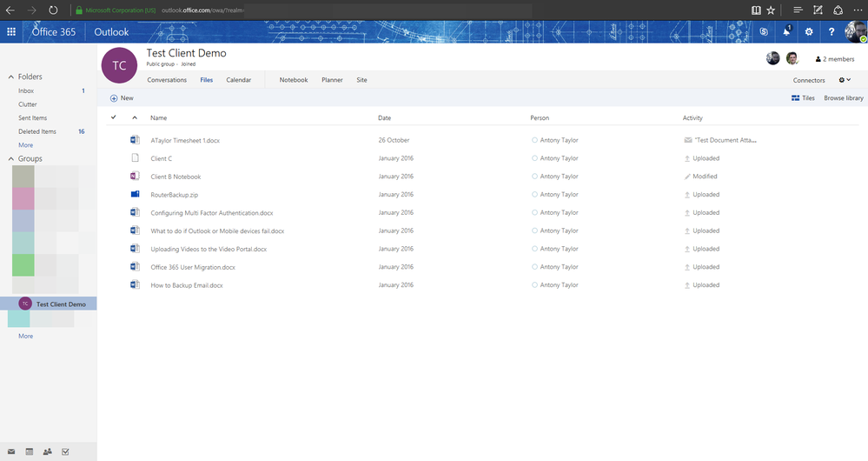
Task: Open Skype icon in the header
Action: 764,31
